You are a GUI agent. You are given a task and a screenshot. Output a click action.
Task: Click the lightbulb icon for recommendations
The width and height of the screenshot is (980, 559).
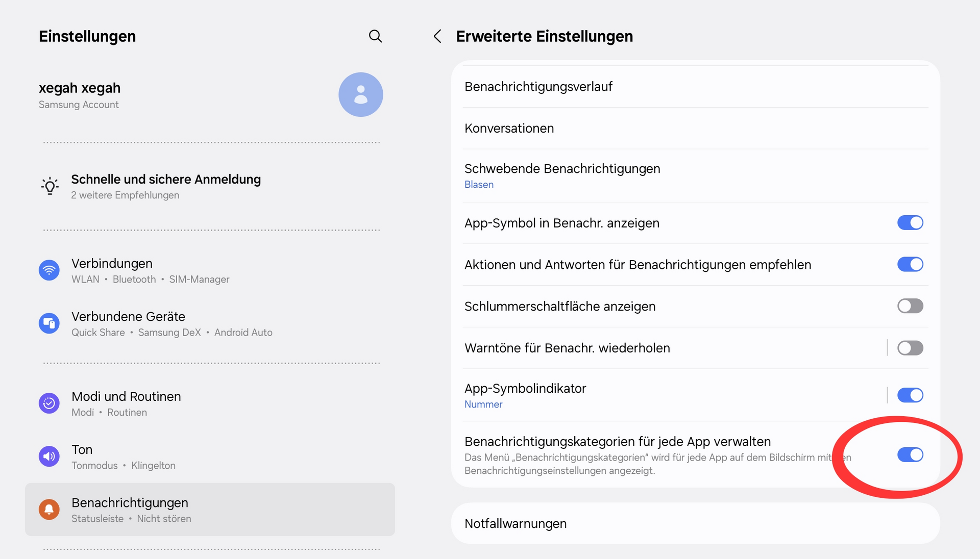pos(50,186)
